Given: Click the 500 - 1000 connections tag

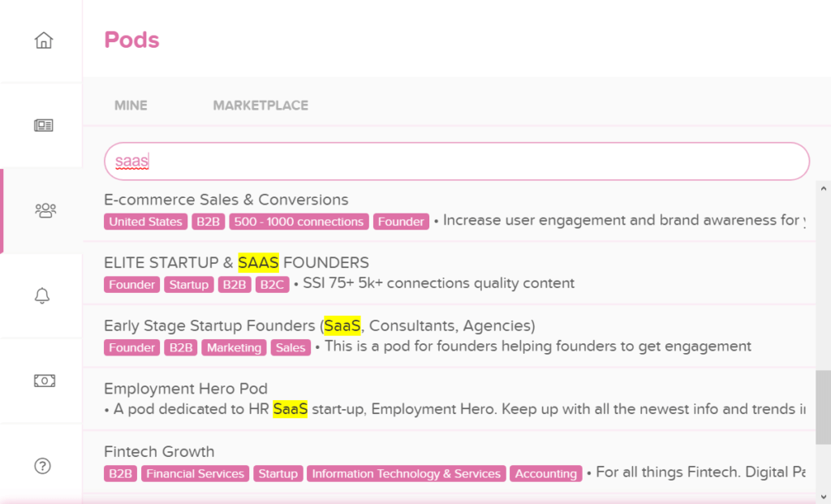Looking at the screenshot, I should [x=299, y=222].
